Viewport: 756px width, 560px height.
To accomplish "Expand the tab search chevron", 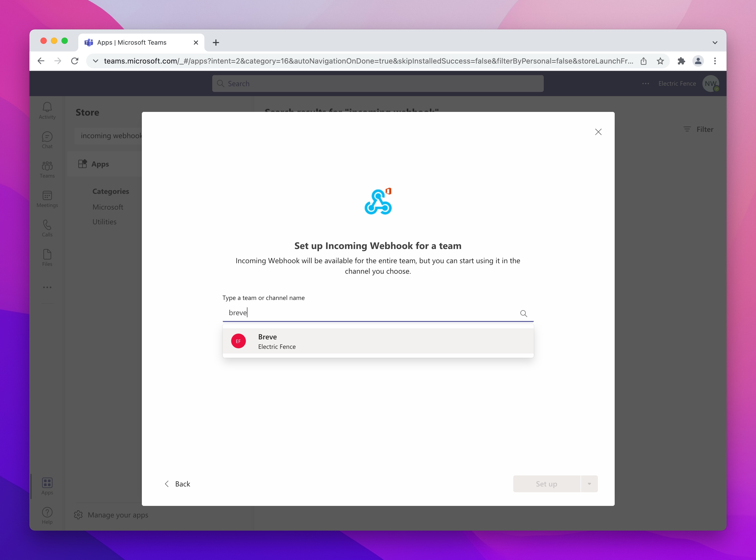I will pyautogui.click(x=715, y=42).
